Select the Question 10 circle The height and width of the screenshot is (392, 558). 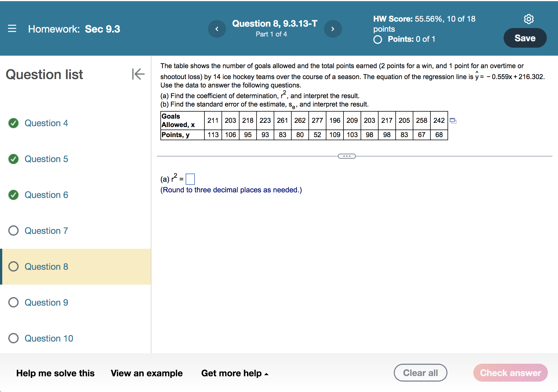(x=13, y=338)
